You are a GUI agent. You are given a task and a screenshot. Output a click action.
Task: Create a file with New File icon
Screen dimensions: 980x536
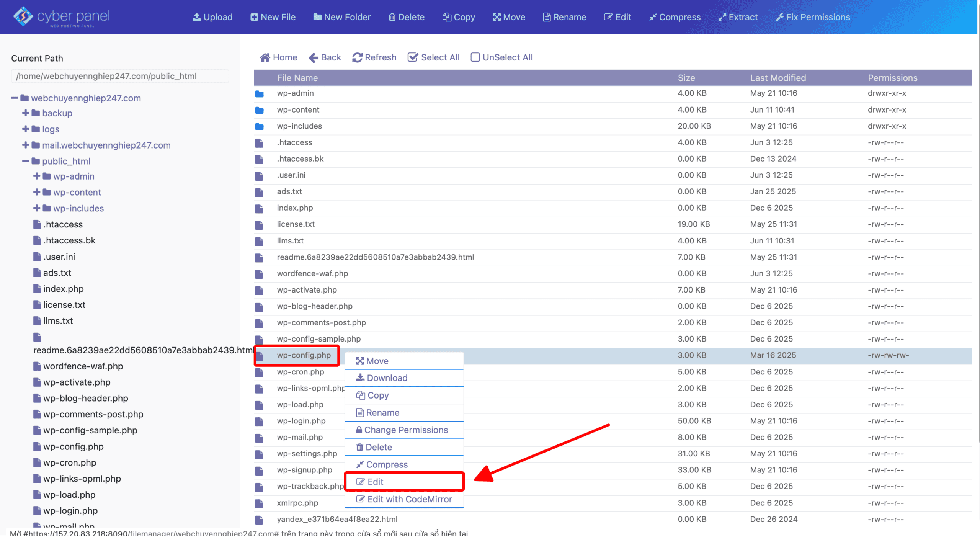[254, 17]
